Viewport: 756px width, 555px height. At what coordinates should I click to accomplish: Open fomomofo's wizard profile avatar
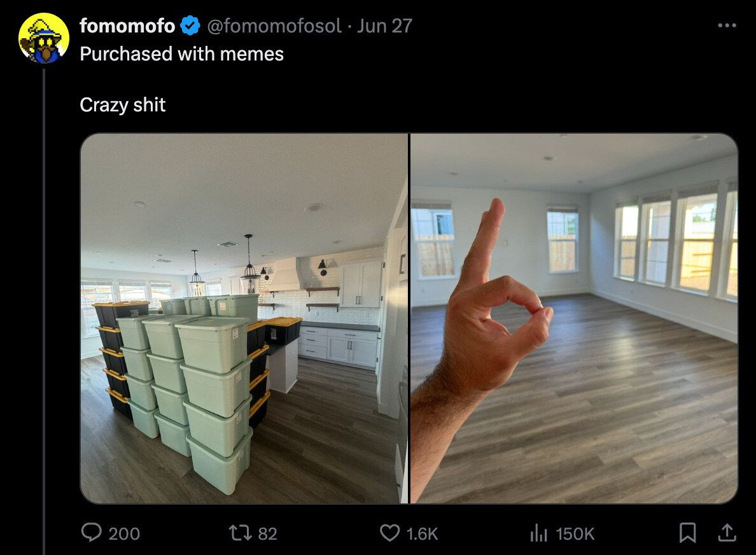43,38
